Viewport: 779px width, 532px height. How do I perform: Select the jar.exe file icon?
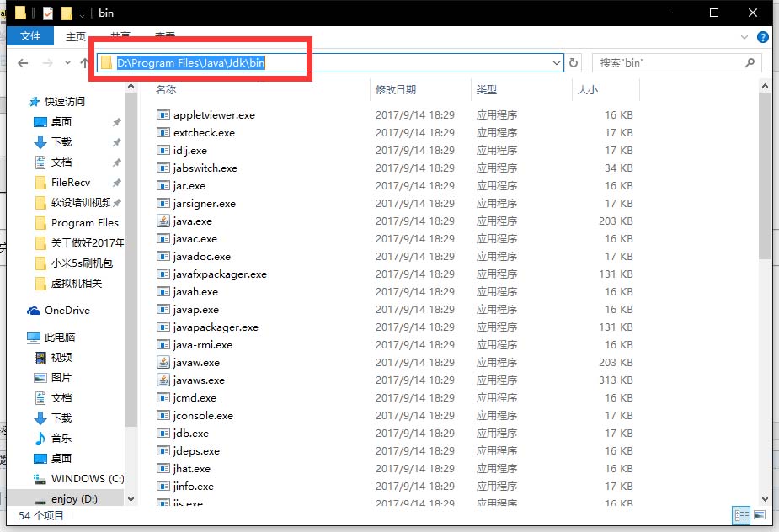click(x=163, y=186)
